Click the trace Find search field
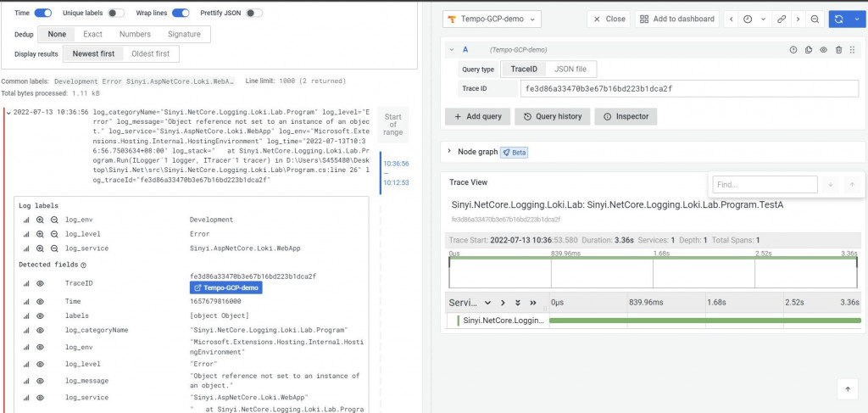The height and width of the screenshot is (413, 868). pyautogui.click(x=765, y=184)
